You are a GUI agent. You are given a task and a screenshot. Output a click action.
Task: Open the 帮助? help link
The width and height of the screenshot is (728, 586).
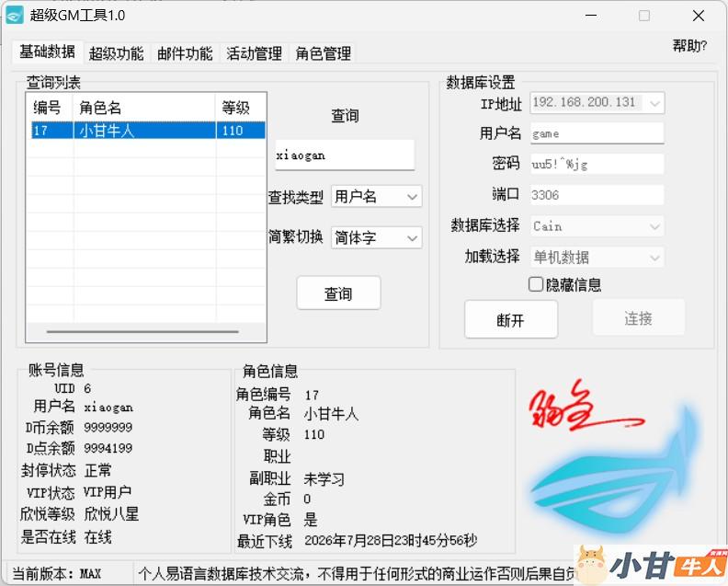pos(689,46)
